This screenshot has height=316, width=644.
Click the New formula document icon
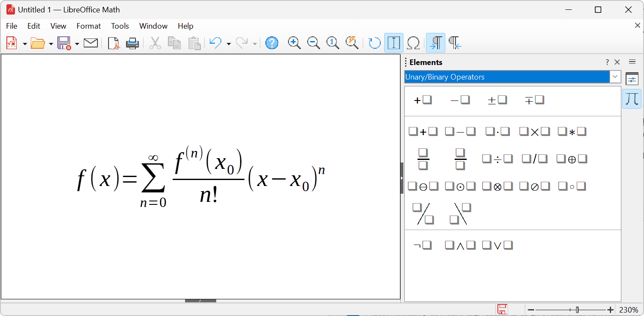[x=12, y=43]
